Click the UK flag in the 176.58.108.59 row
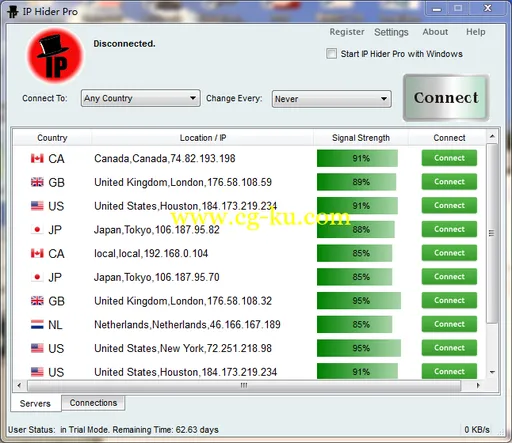Viewport: 512px width, 443px height. 37,182
